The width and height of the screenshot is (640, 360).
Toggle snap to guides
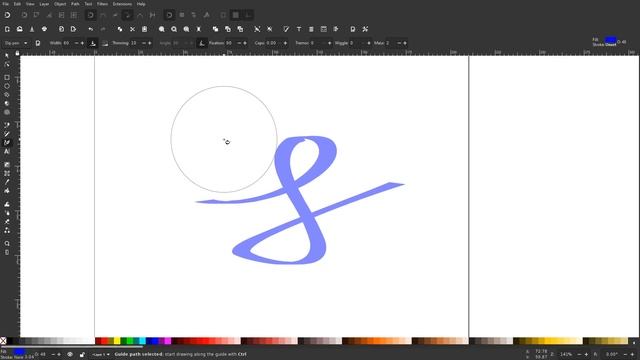(x=248, y=15)
